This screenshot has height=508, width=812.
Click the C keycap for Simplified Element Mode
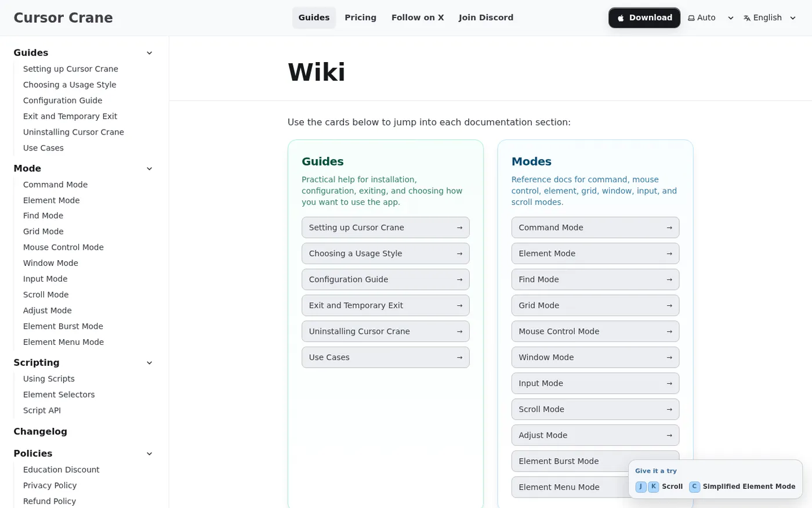click(x=694, y=487)
